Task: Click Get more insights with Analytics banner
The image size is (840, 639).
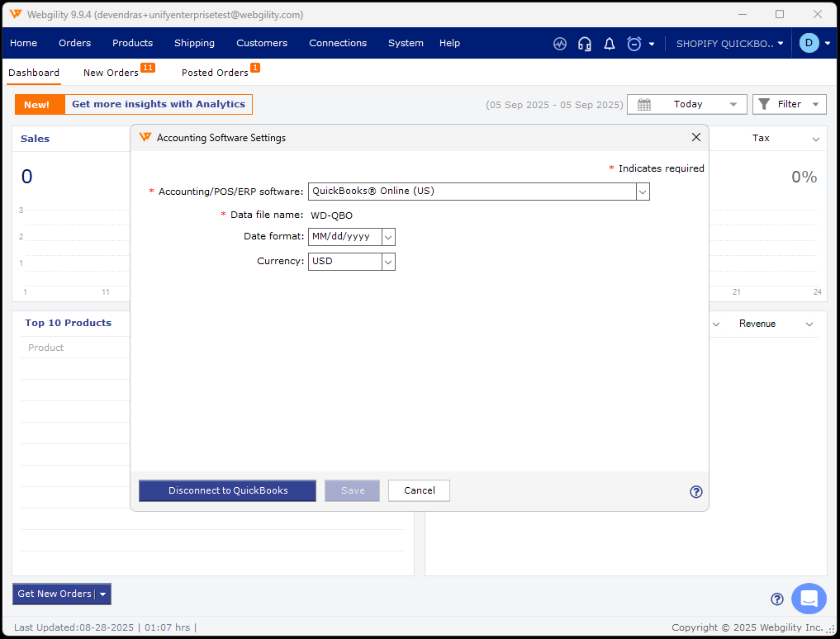Action: click(x=158, y=104)
